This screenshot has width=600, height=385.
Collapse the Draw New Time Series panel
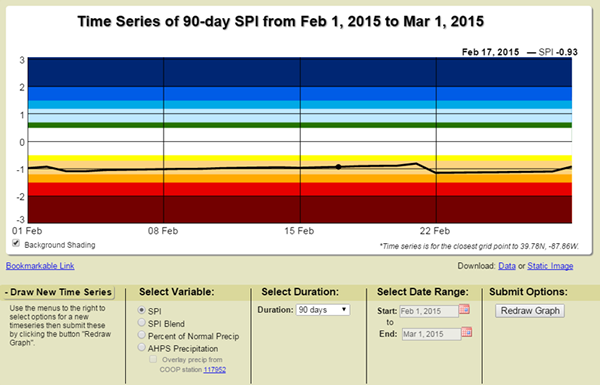click(58, 292)
